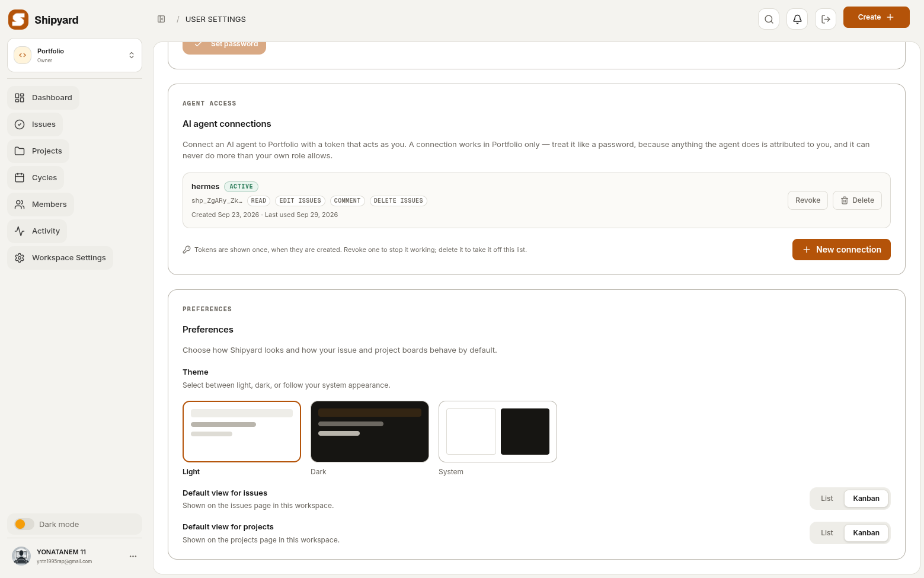Navigate to Projects in the sidebar
Viewport: 924px width, 578px height.
(39, 151)
